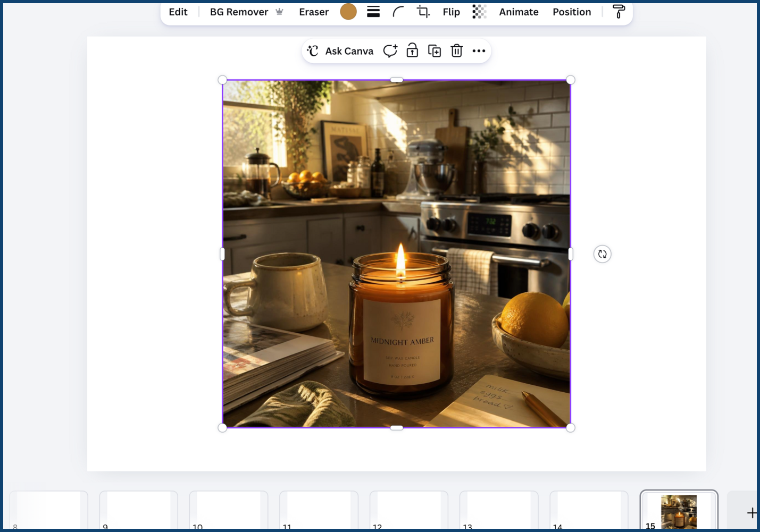Screen dimensions: 760x532
Task: Open page 14 thumbnail
Action: [589, 511]
